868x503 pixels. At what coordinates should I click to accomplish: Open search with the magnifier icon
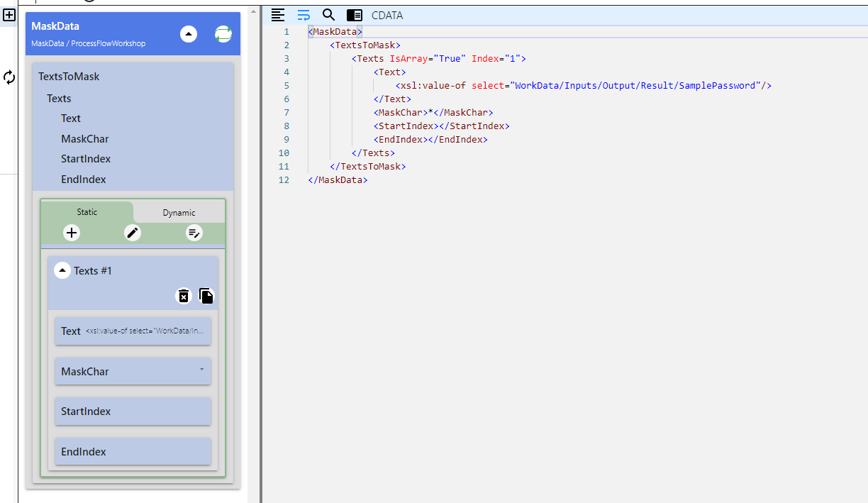point(328,15)
